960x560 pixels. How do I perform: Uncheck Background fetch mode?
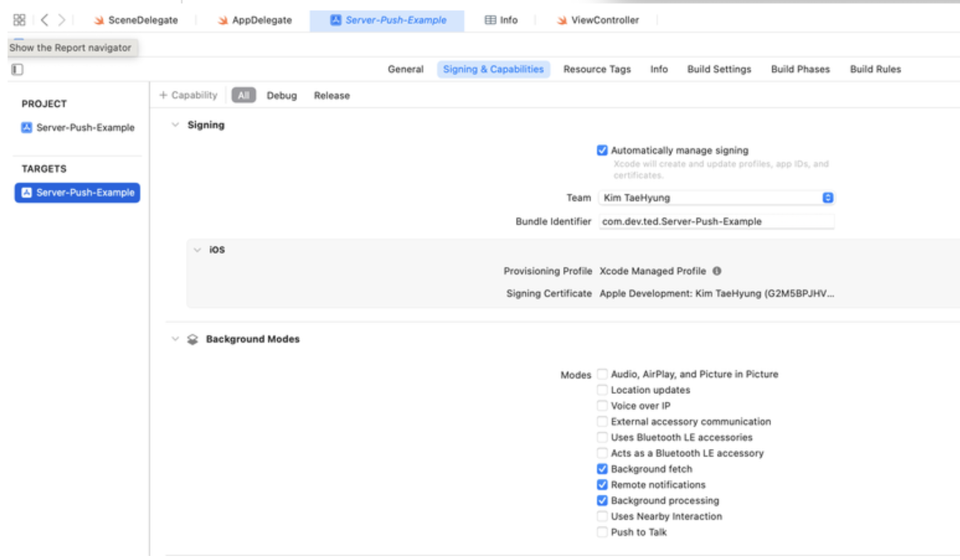click(x=602, y=469)
